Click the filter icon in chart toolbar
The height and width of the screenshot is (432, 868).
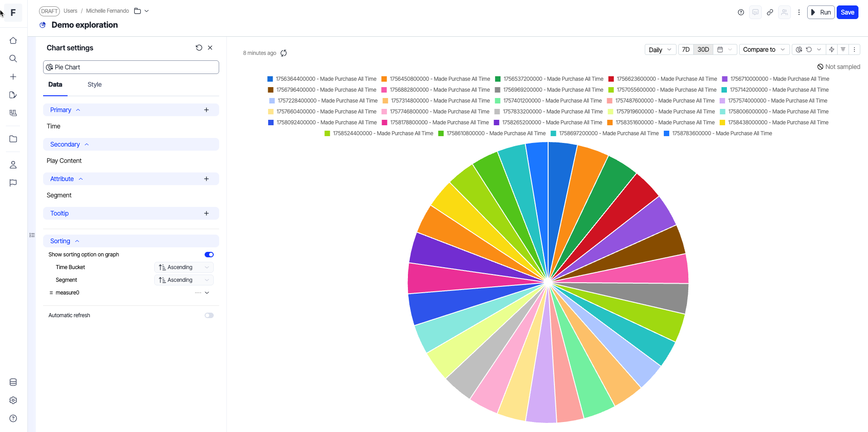pos(843,49)
